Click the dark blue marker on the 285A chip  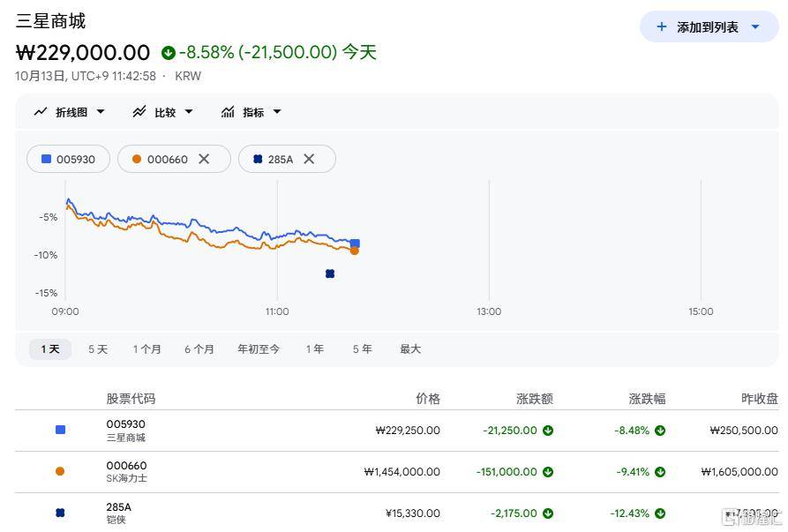click(258, 159)
